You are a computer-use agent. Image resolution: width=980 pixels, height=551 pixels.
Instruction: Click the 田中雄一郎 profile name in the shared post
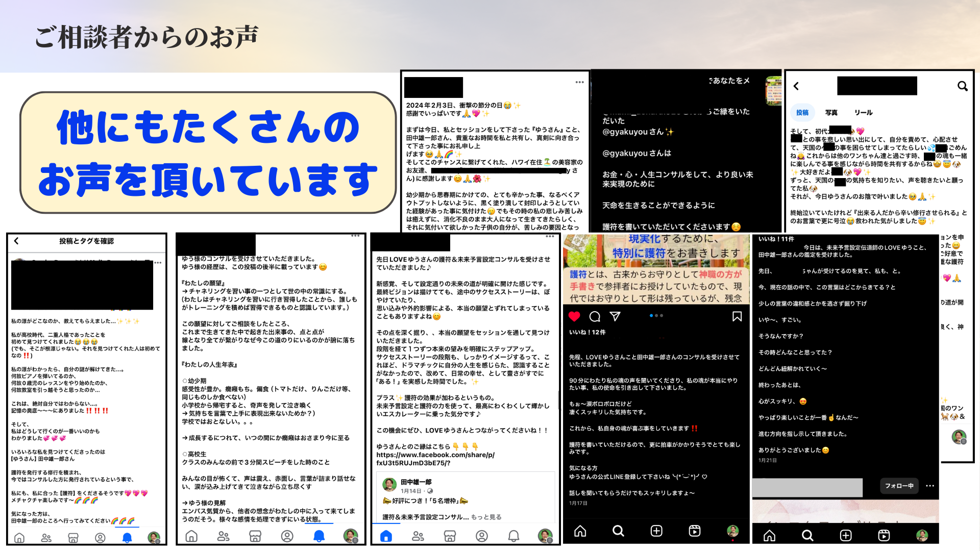coord(416,482)
